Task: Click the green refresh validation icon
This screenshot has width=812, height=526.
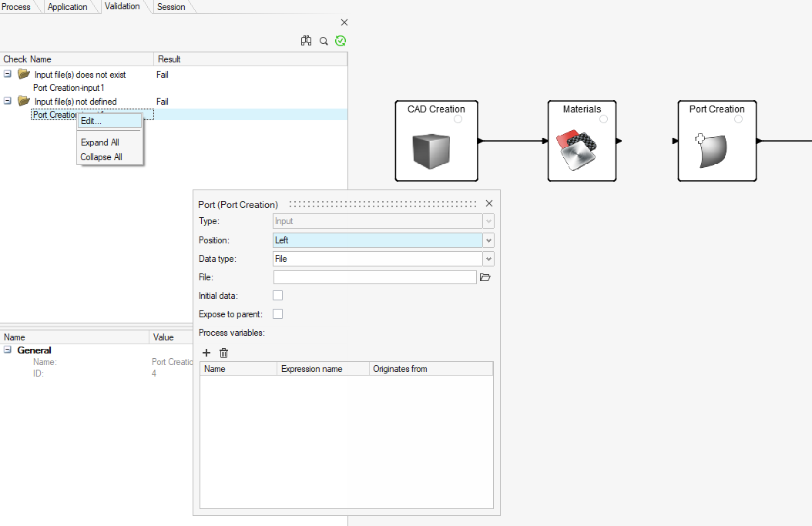Action: pyautogui.click(x=341, y=41)
